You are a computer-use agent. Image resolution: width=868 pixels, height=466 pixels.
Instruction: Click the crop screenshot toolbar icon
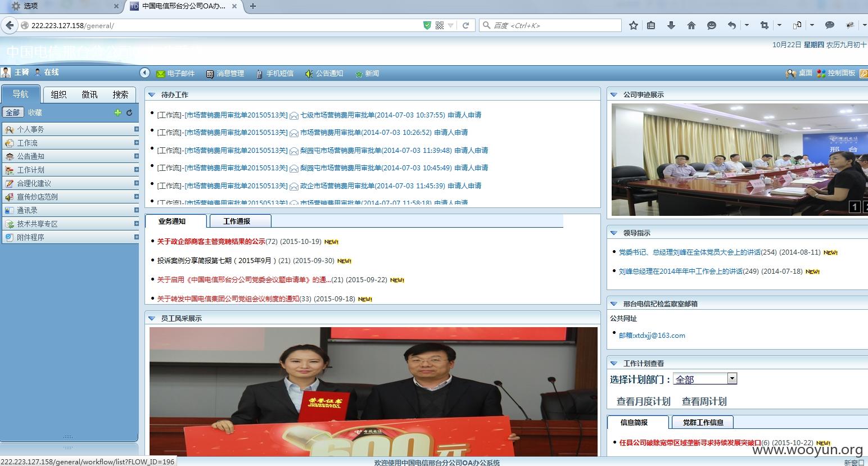click(x=764, y=25)
